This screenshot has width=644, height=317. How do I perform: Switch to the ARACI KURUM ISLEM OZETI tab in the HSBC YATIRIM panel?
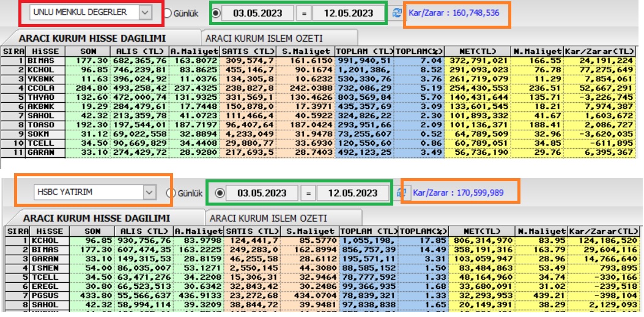pos(268,218)
